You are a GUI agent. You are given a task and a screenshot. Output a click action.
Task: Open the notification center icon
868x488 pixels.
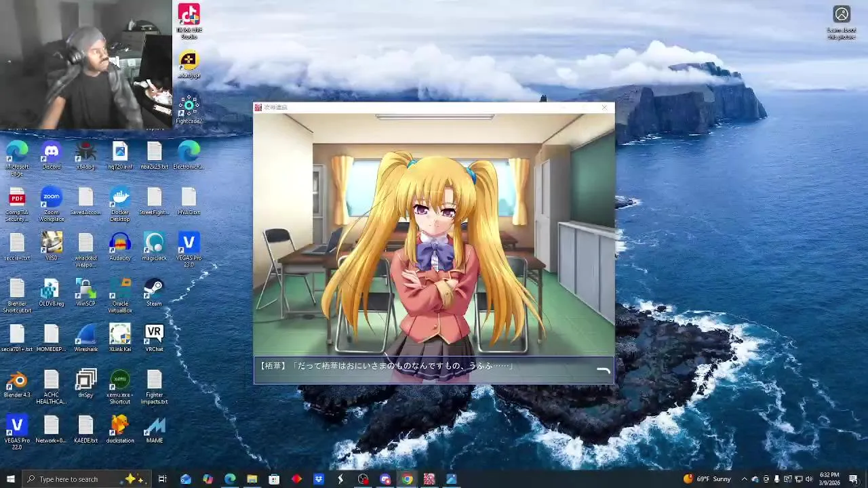(853, 479)
